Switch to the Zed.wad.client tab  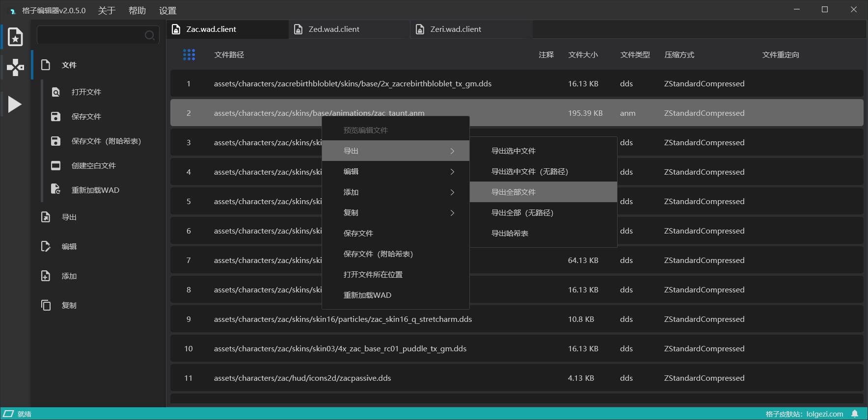click(x=334, y=29)
